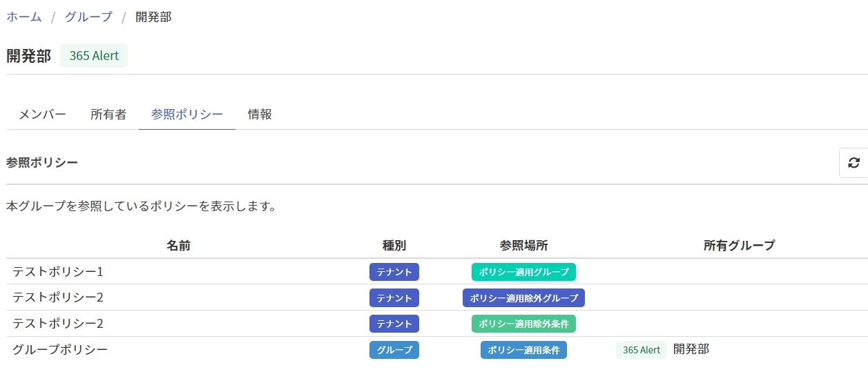868x372 pixels.
Task: Click the ポリシー適用グループ badge
Action: 523,272
